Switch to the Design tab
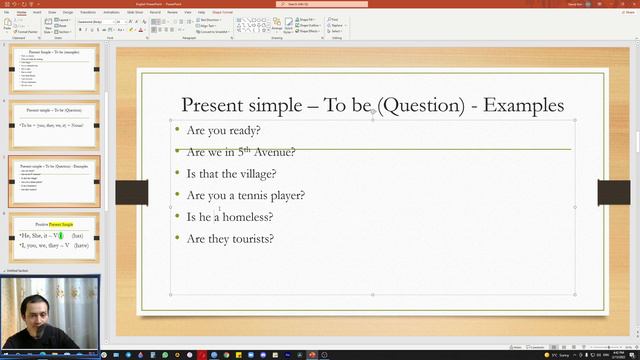This screenshot has width=640, height=360. pyautogui.click(x=68, y=12)
